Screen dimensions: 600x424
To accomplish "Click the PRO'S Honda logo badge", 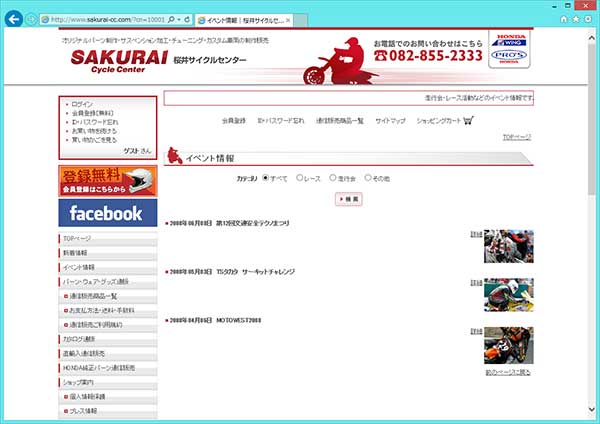I will point(509,56).
